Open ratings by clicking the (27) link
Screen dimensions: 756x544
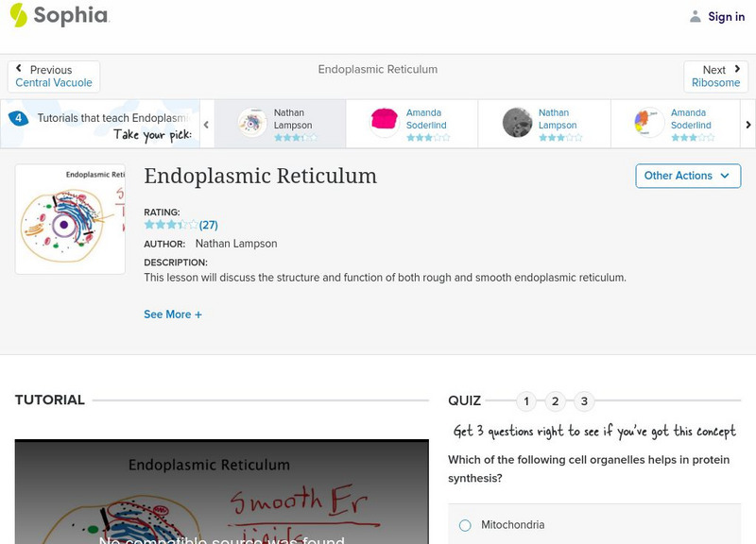[x=206, y=225]
